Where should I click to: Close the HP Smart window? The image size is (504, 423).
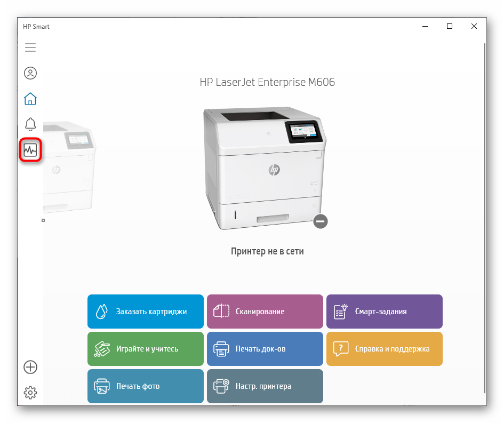coord(474,26)
